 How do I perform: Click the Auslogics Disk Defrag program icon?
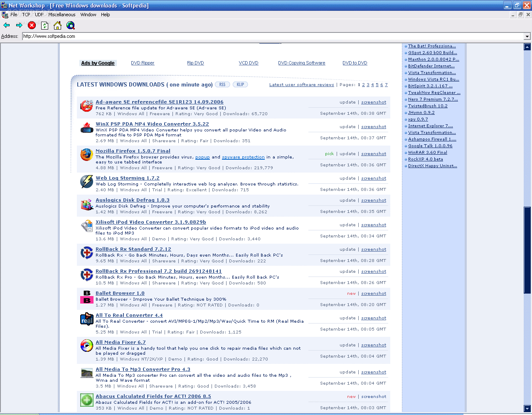86,204
